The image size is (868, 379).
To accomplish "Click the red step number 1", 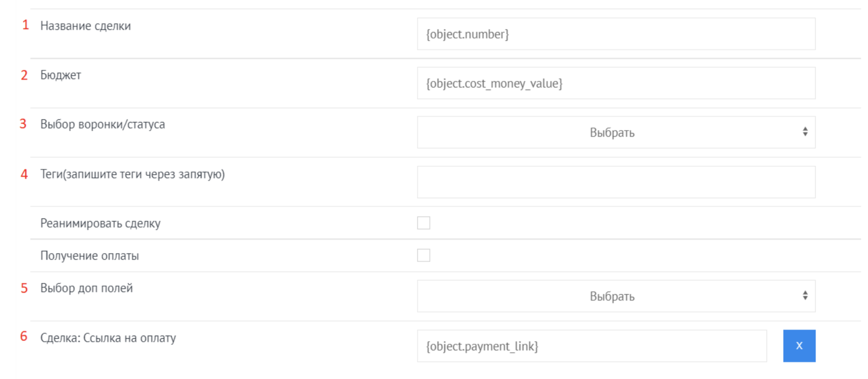I will pos(25,25).
